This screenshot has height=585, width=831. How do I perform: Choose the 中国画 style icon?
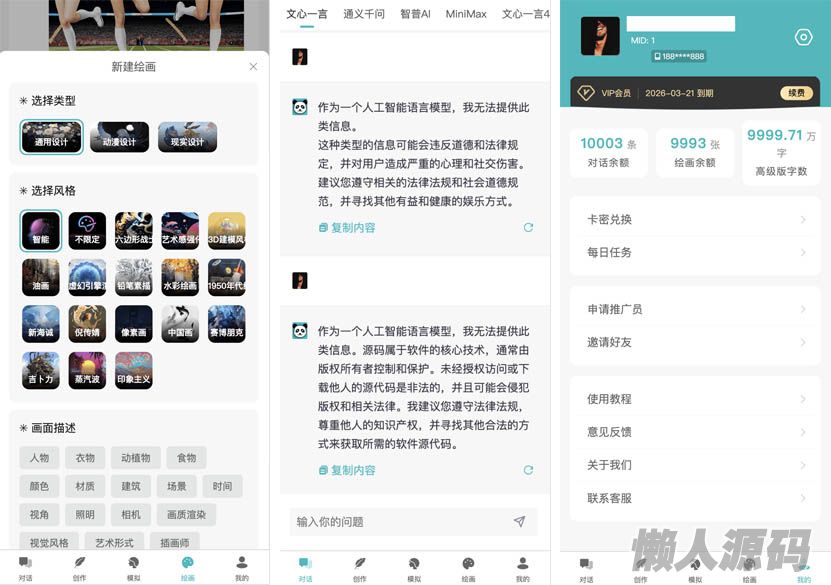pos(180,324)
